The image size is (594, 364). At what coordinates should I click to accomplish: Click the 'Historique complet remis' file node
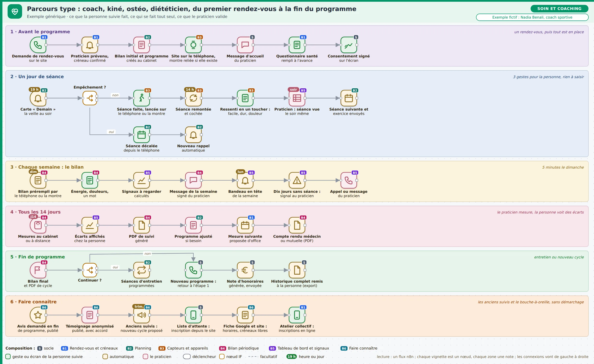point(297,270)
